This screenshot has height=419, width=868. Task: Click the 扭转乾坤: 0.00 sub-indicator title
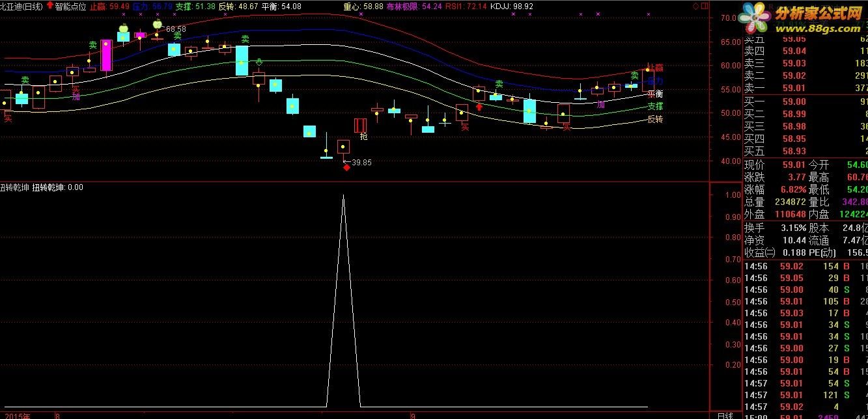(57, 187)
